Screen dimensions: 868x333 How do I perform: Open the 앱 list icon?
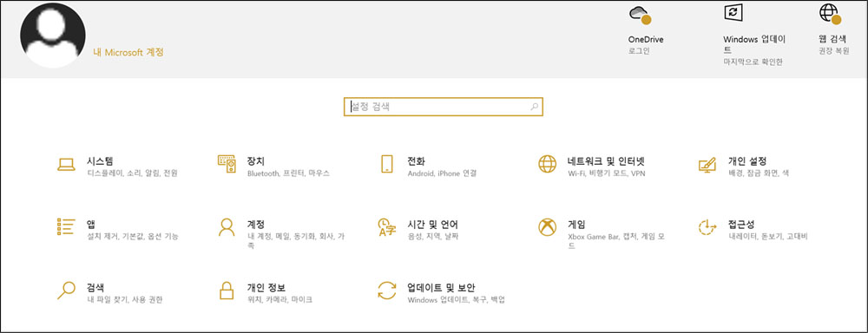tap(66, 227)
